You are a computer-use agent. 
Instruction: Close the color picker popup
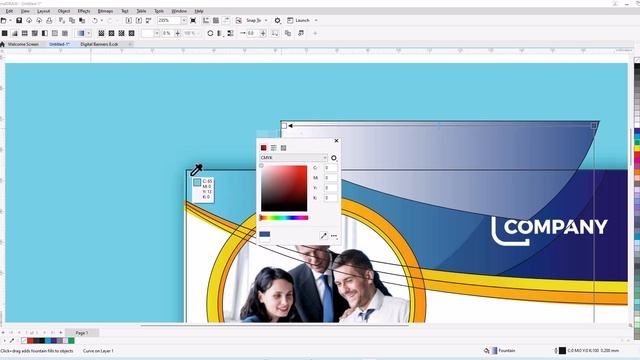click(x=336, y=141)
